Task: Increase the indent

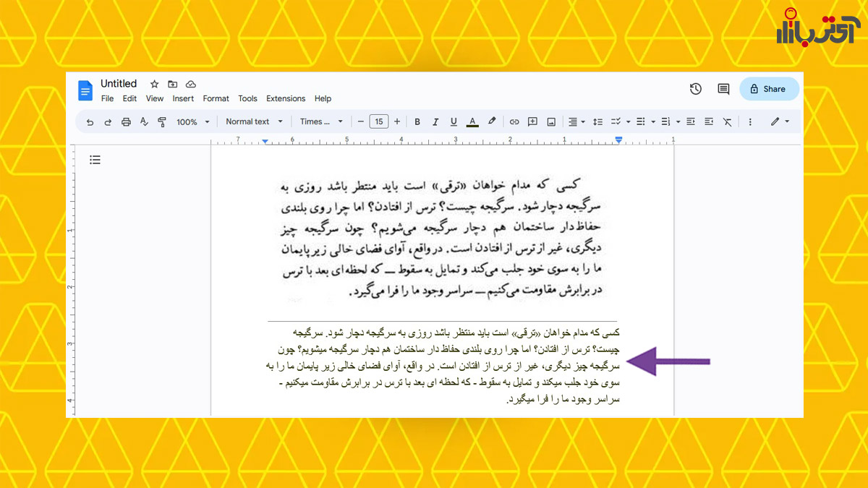Action: click(709, 121)
